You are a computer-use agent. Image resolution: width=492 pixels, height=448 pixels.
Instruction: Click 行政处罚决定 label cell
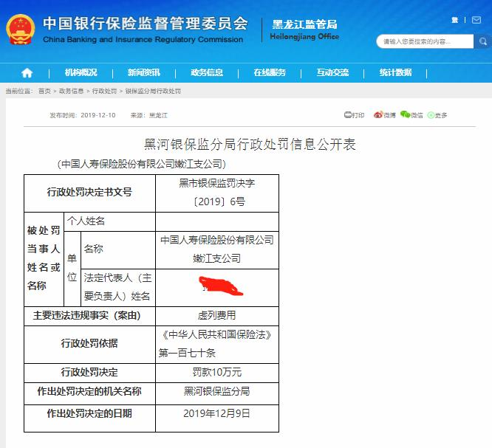pyautogui.click(x=89, y=373)
